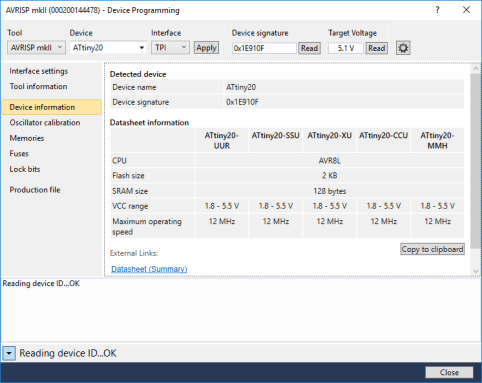
Task: Click the ATtiny20-CCU column header
Action: (x=383, y=140)
